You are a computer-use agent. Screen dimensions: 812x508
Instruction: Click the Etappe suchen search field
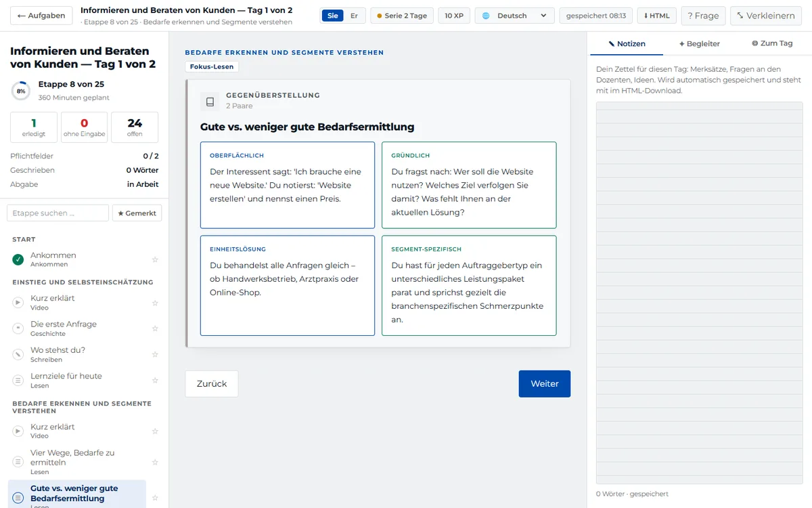[x=58, y=213]
